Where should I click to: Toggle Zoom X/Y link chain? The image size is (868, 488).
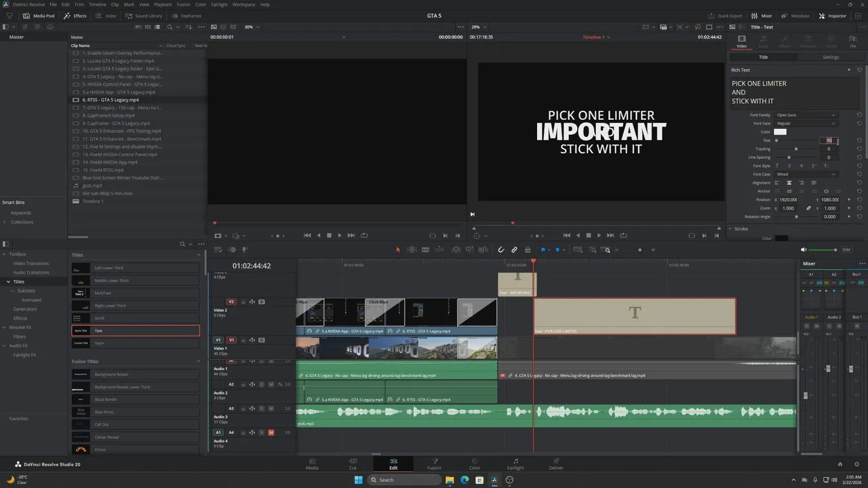[808, 208]
